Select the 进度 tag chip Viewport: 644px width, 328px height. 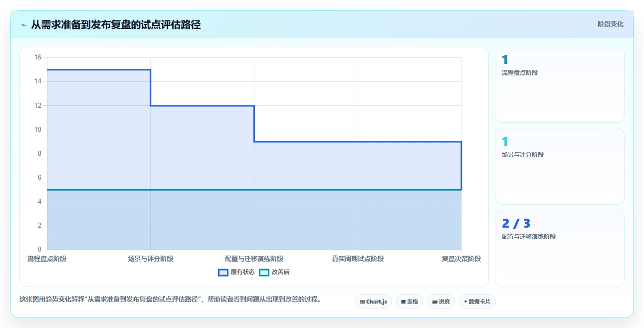441,302
